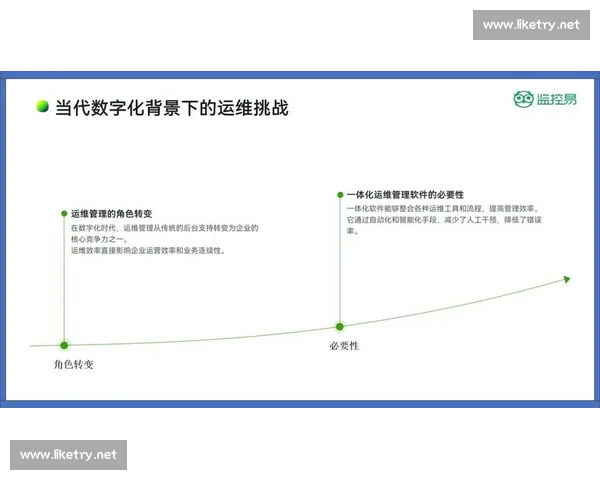Select the timeline label 必要性
Screen dimensions: 600x480
coord(344,346)
